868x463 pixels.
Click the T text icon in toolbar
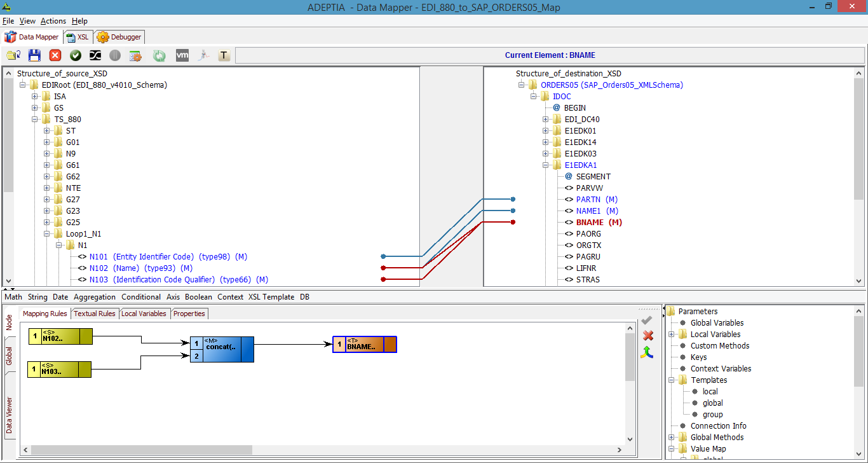[x=224, y=55]
